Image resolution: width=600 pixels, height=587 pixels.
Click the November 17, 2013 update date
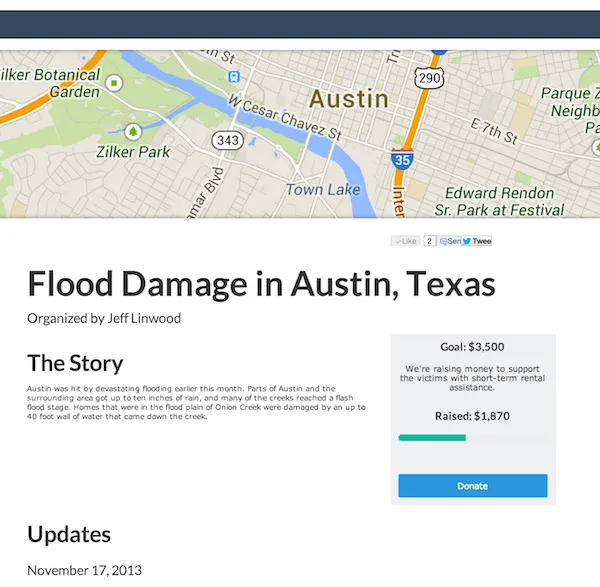(85, 571)
